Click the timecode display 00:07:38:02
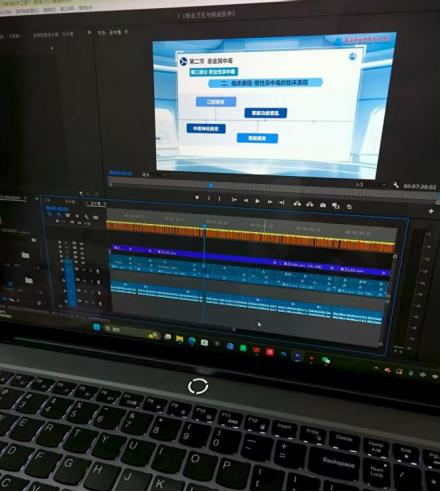The height and width of the screenshot is (492, 441). click(420, 187)
